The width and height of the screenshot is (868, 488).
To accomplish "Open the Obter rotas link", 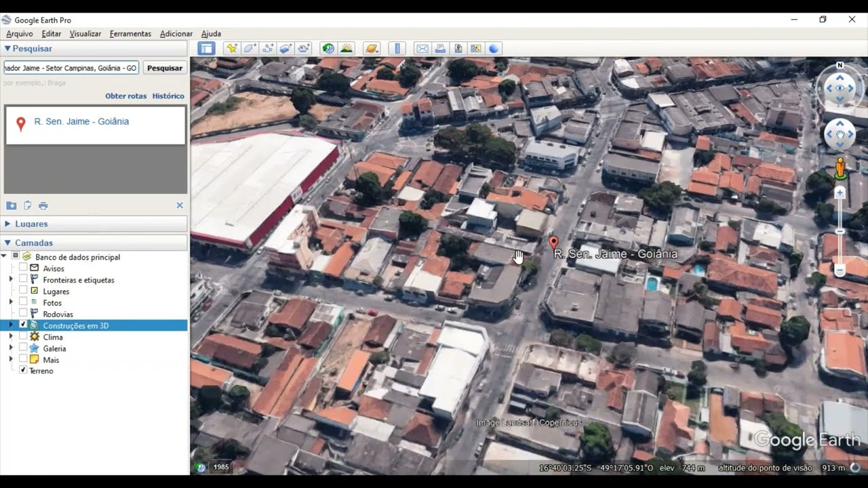I will [126, 96].
